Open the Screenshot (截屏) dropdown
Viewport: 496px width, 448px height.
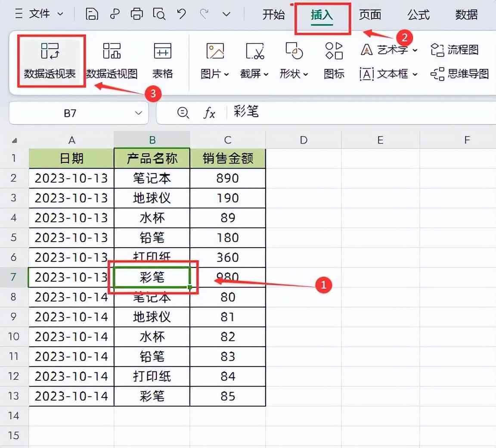pyautogui.click(x=254, y=74)
